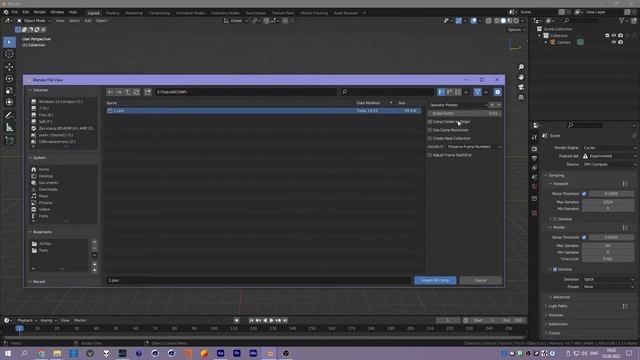Viewport: 640px width, 360px height.
Task: Select the Measure tool
Action: pos(9,128)
